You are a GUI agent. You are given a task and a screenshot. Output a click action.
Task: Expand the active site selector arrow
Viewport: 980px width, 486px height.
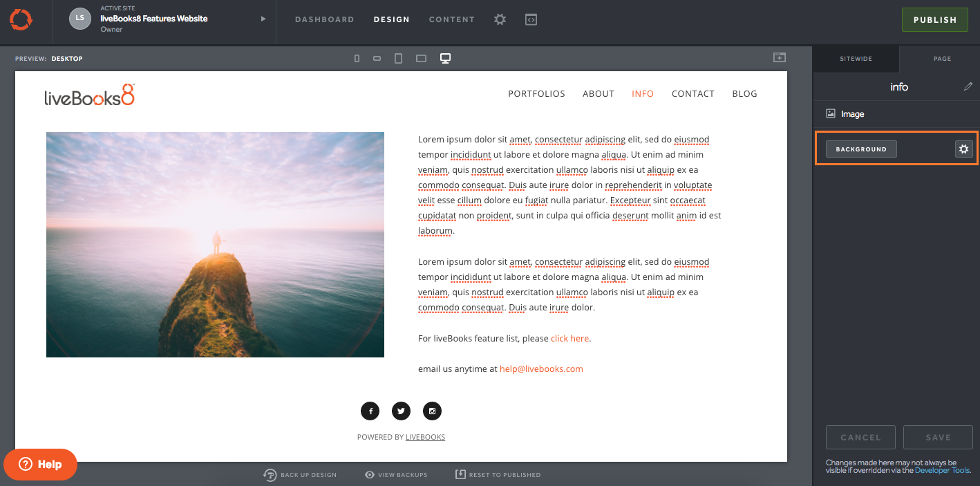[263, 19]
